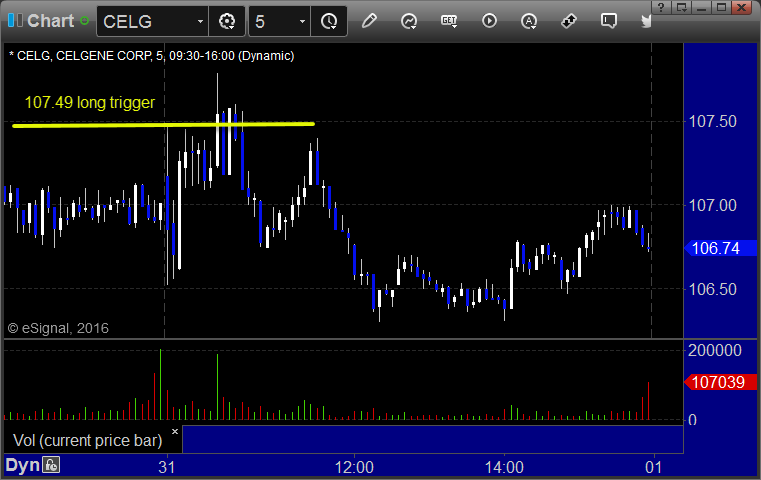
Task: Click the Vol (current price bar) label
Action: click(87, 440)
